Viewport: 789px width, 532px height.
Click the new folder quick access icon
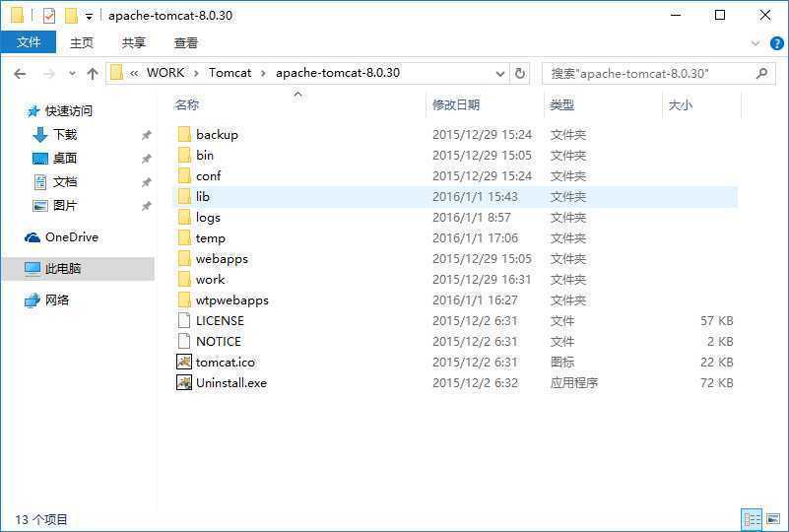coord(71,16)
